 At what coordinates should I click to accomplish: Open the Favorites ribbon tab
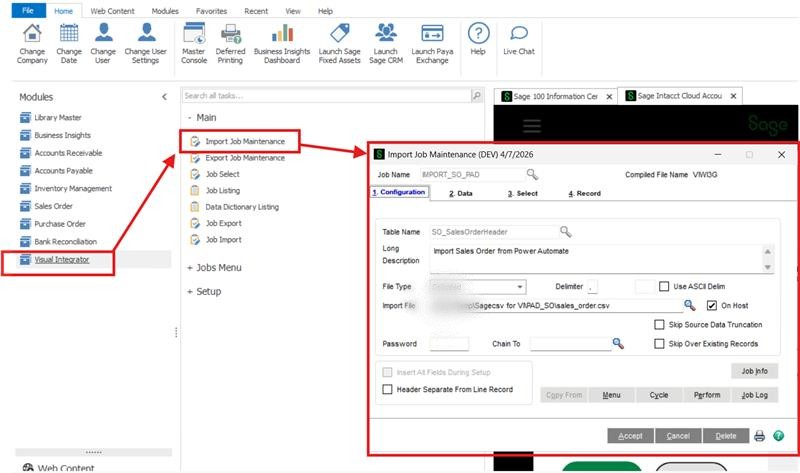tap(211, 11)
